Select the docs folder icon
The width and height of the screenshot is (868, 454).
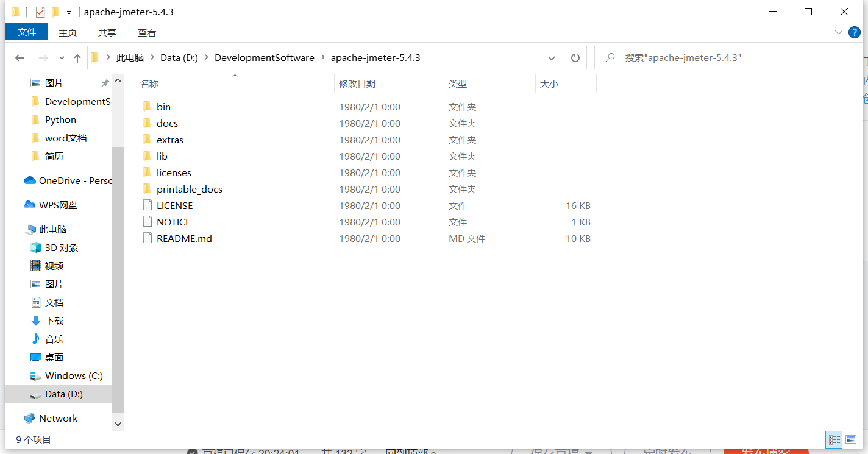pos(147,123)
